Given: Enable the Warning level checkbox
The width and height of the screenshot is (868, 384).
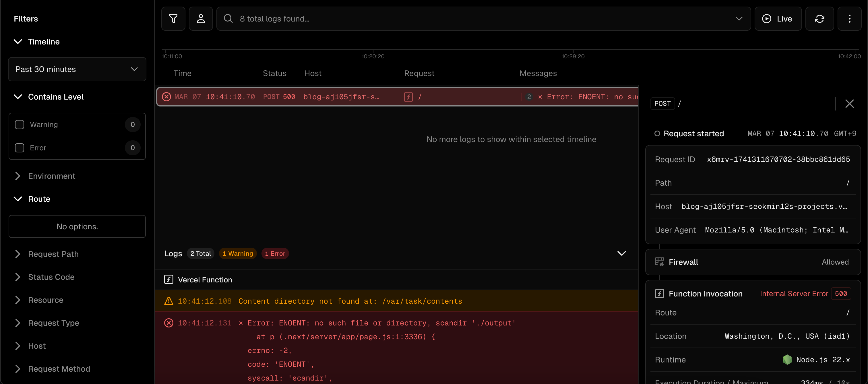Looking at the screenshot, I should pyautogui.click(x=20, y=125).
